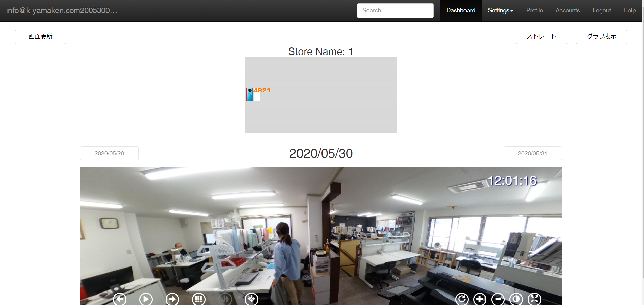Screen dimensions: 644x305
Task: Zoom in with the plus icon
Action: [x=480, y=299]
